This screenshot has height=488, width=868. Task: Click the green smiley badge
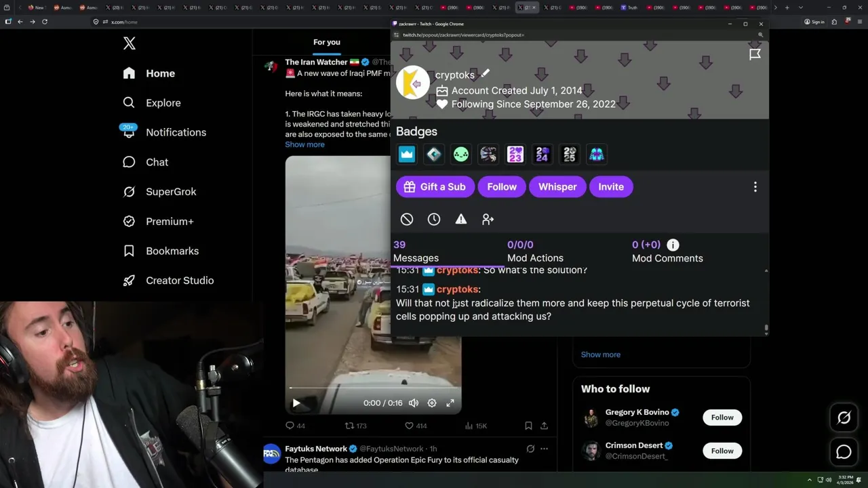[461, 155]
